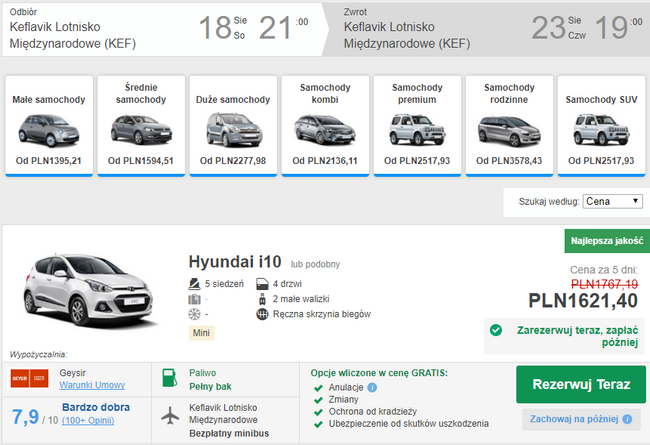Image resolution: width=650 pixels, height=445 pixels.
Task: Click checkmark next to Ochrona od kradzieży
Action: pos(318,412)
